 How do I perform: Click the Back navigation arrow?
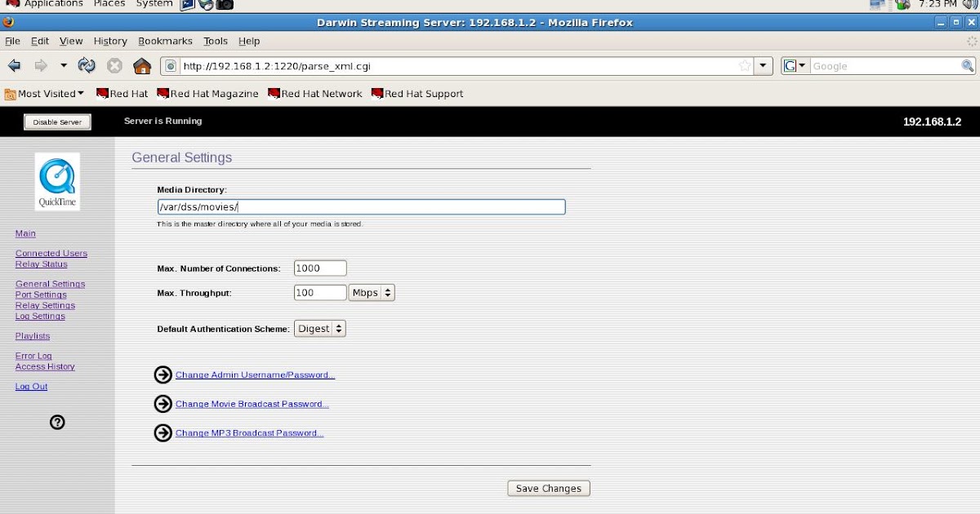coord(14,66)
